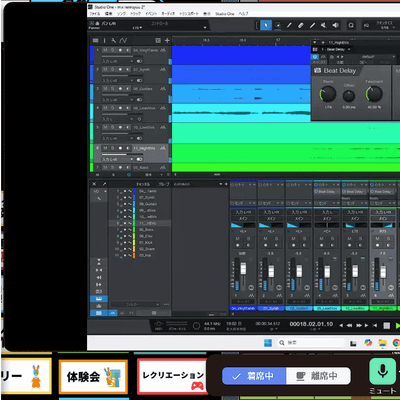Screen dimensions: 400x400
Task: Click the I/O icon in console sidebar
Action: pyautogui.click(x=96, y=191)
